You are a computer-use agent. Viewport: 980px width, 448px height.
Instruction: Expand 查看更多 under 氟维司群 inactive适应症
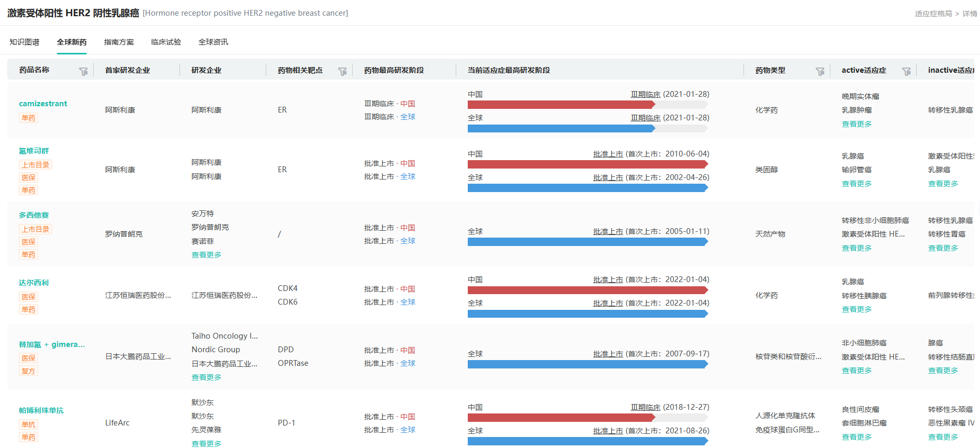point(943,184)
